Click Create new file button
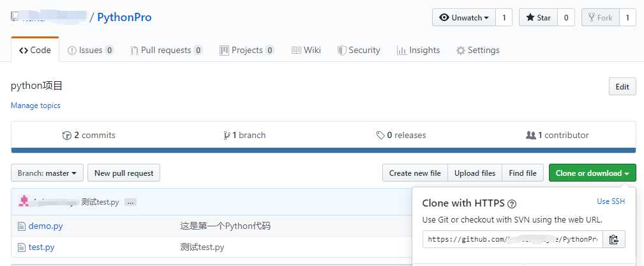This screenshot has width=644, height=266. coord(415,173)
